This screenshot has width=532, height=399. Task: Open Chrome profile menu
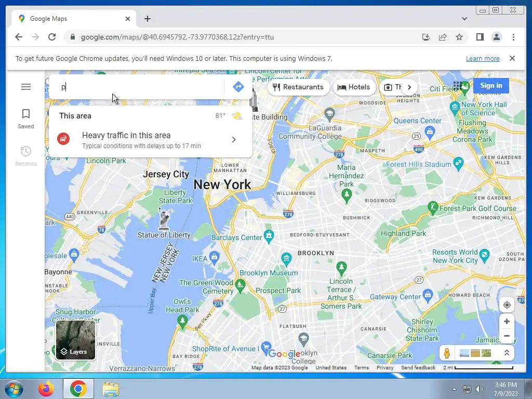click(x=496, y=37)
